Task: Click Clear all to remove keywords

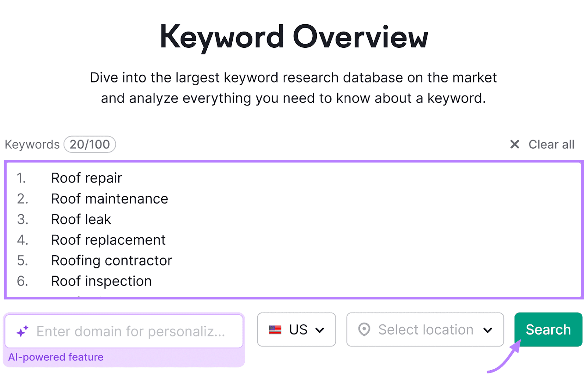Action: [x=551, y=144]
